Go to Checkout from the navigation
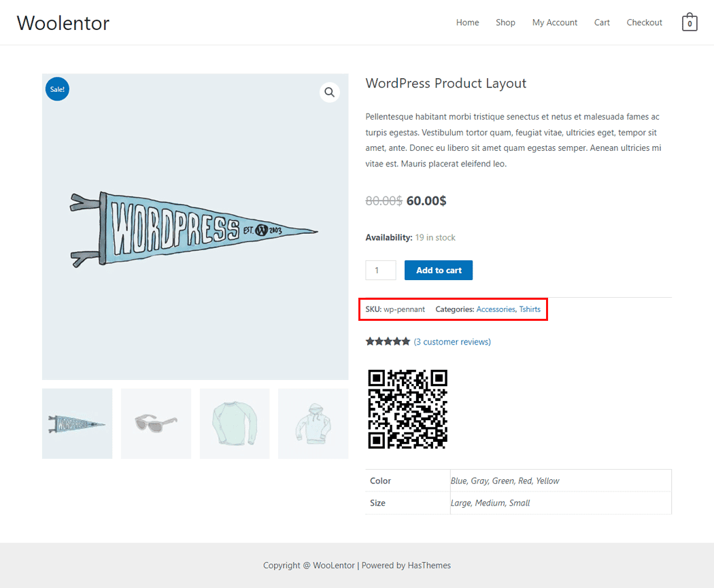The image size is (714, 588). [x=644, y=22]
